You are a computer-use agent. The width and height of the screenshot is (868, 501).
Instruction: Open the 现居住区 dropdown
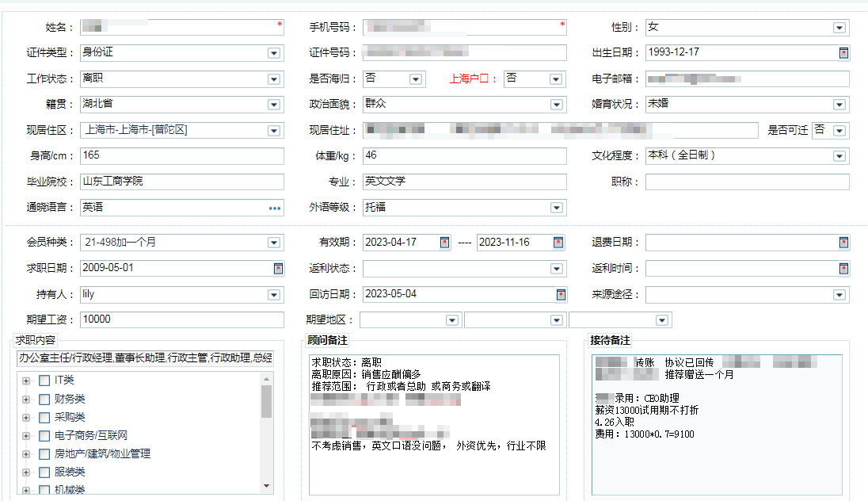click(x=273, y=131)
